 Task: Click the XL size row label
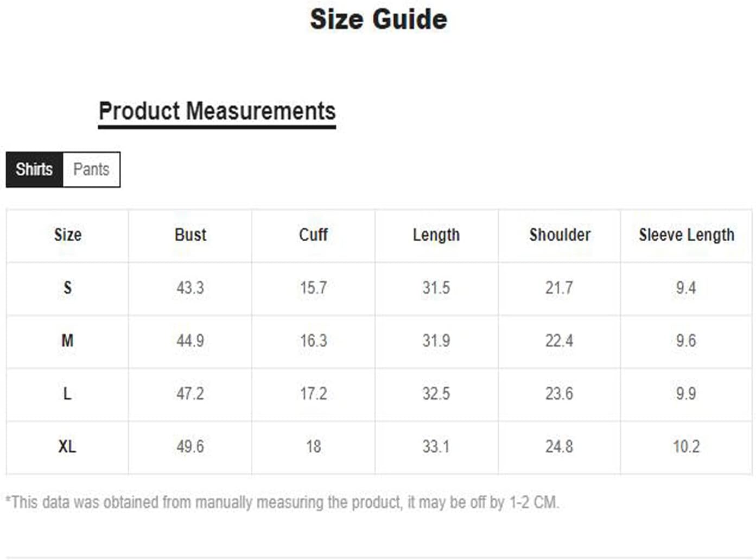pos(67,446)
